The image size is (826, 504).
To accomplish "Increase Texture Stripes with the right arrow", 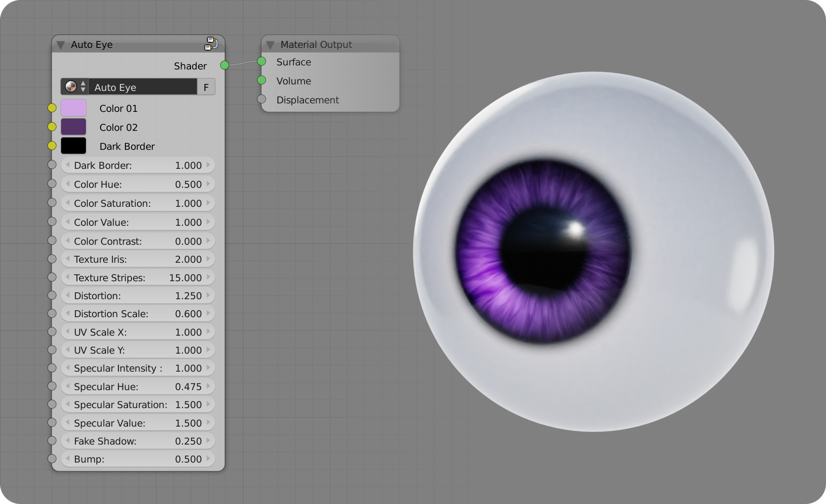I will (x=208, y=277).
